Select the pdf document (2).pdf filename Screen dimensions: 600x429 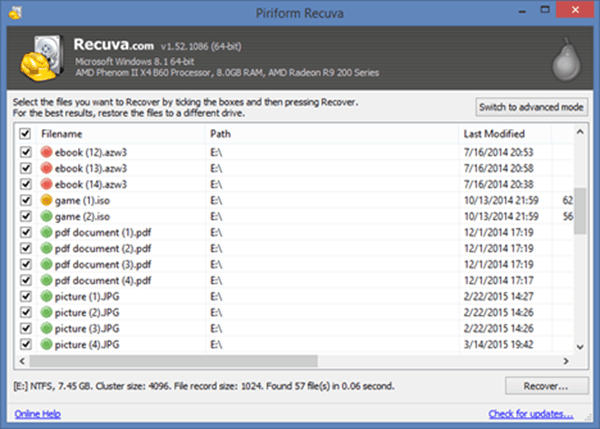coord(103,249)
